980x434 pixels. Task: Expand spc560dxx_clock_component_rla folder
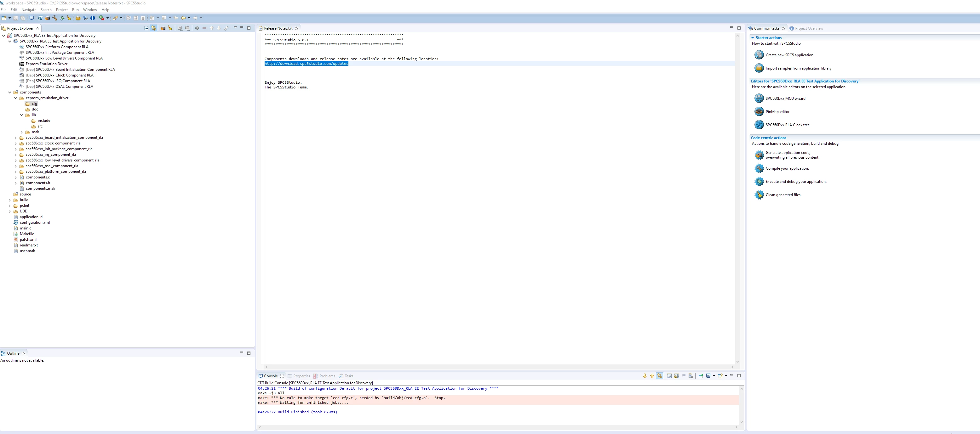click(16, 143)
